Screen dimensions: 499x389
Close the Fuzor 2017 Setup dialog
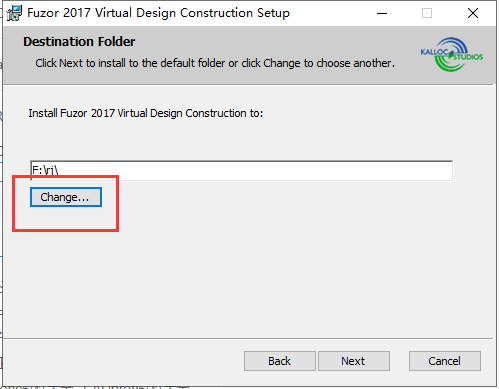click(473, 13)
